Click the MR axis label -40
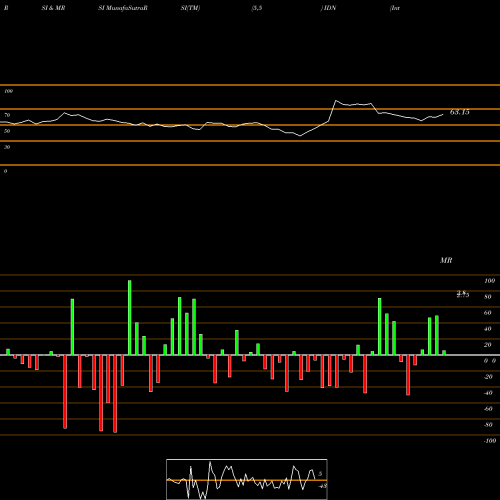The width and height of the screenshot is (500, 500). click(x=488, y=393)
